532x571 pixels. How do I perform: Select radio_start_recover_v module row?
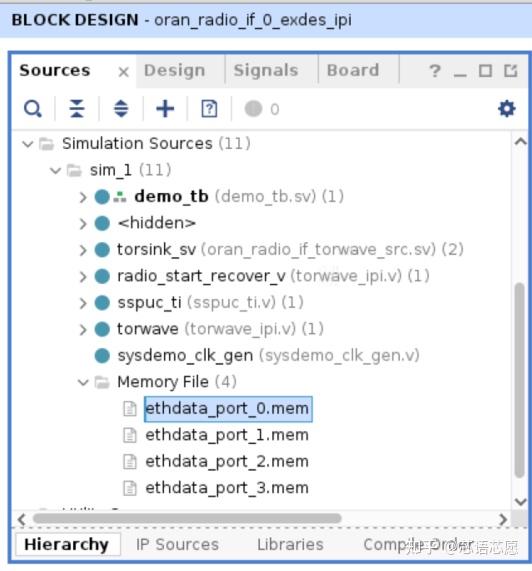[273, 276]
